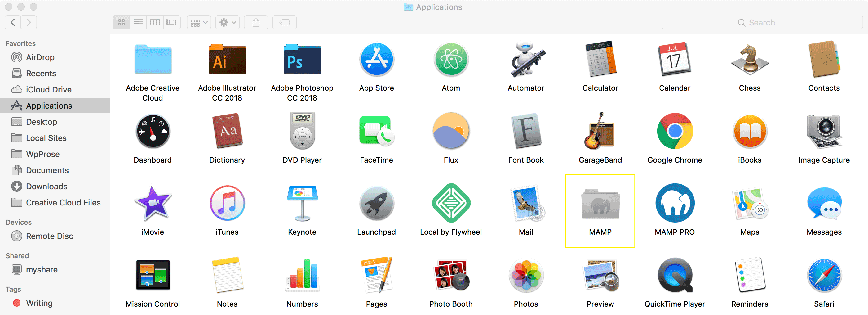Open Downloads in the sidebar
This screenshot has height=315, width=868.
pyautogui.click(x=55, y=187)
